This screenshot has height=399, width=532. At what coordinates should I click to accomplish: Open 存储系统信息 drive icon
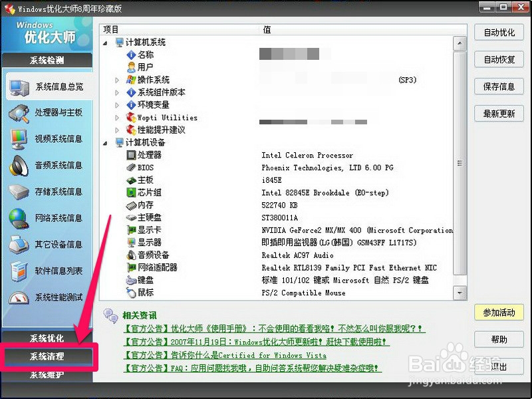[19, 192]
